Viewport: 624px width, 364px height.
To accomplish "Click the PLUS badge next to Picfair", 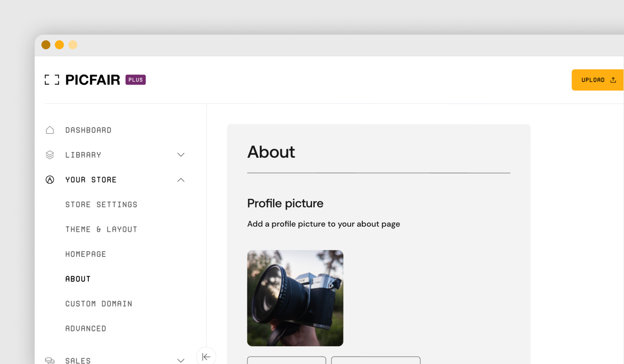I will point(136,80).
